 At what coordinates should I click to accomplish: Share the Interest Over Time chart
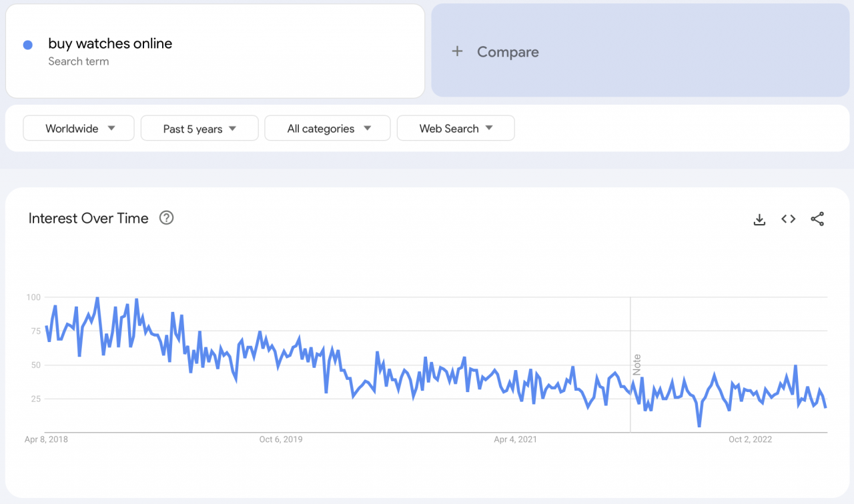click(817, 219)
